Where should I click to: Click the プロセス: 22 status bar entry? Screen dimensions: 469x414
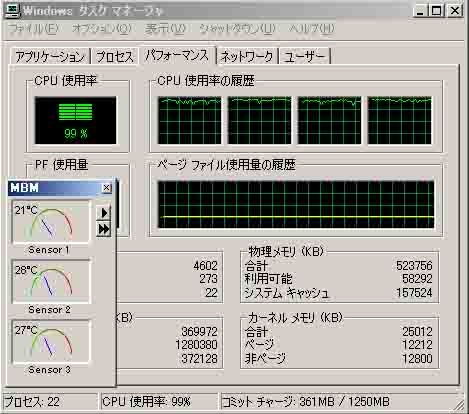pos(51,402)
